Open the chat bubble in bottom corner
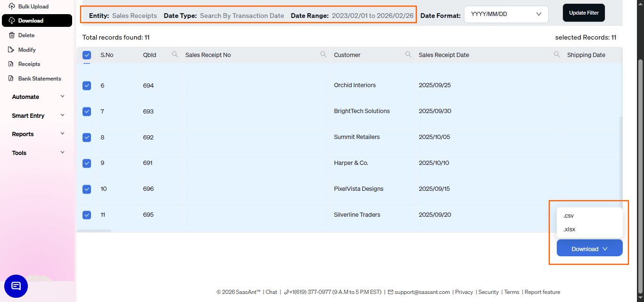This screenshot has width=644, height=302. [17, 286]
